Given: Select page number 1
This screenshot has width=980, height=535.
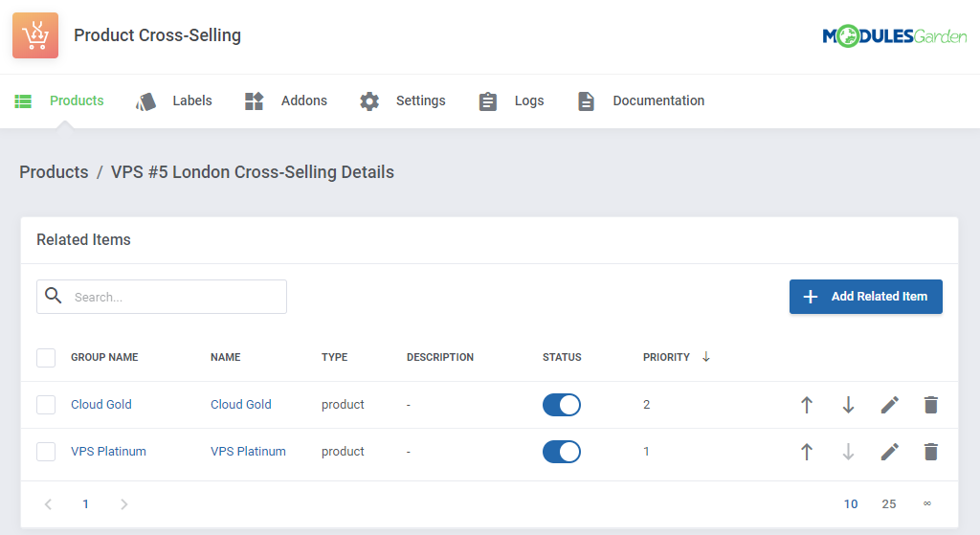Looking at the screenshot, I should 85,504.
